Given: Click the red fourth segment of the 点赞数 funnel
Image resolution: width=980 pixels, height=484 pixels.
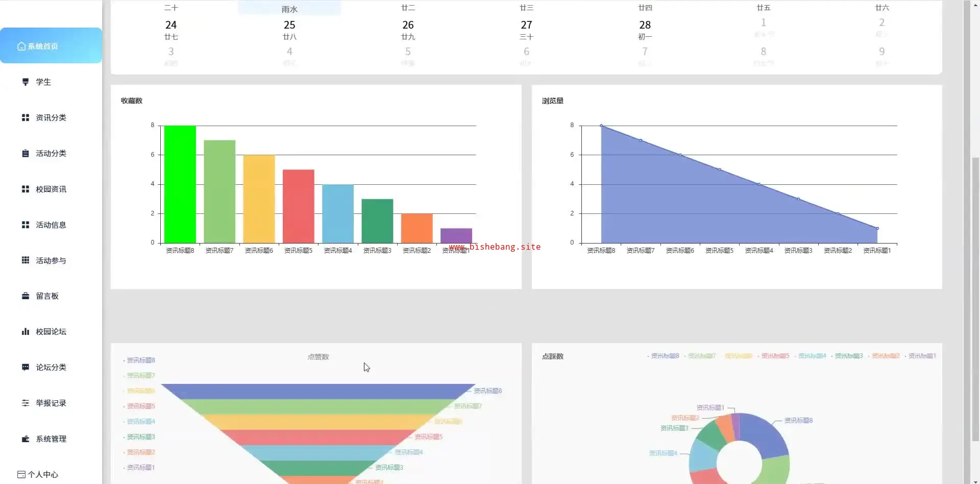Looking at the screenshot, I should (318, 438).
